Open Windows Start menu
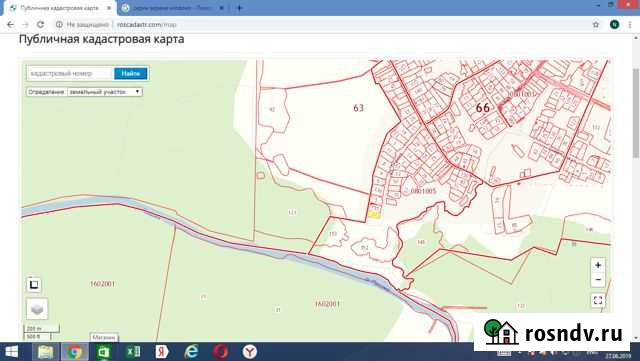Image resolution: width=640 pixels, height=361 pixels. click(x=11, y=352)
